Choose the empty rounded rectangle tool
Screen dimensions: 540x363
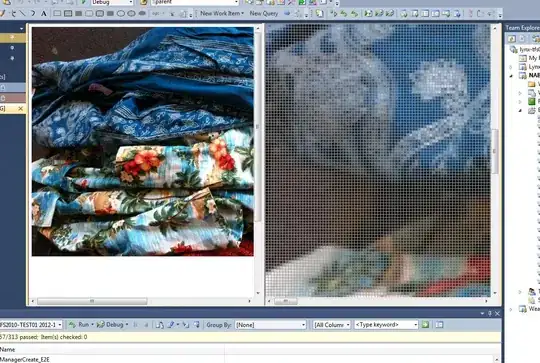pyautogui.click(x=89, y=14)
